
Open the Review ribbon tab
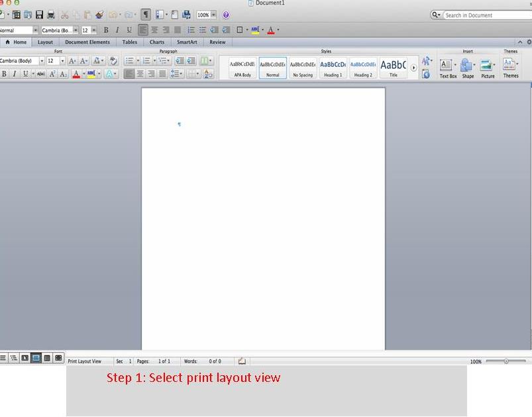click(217, 41)
